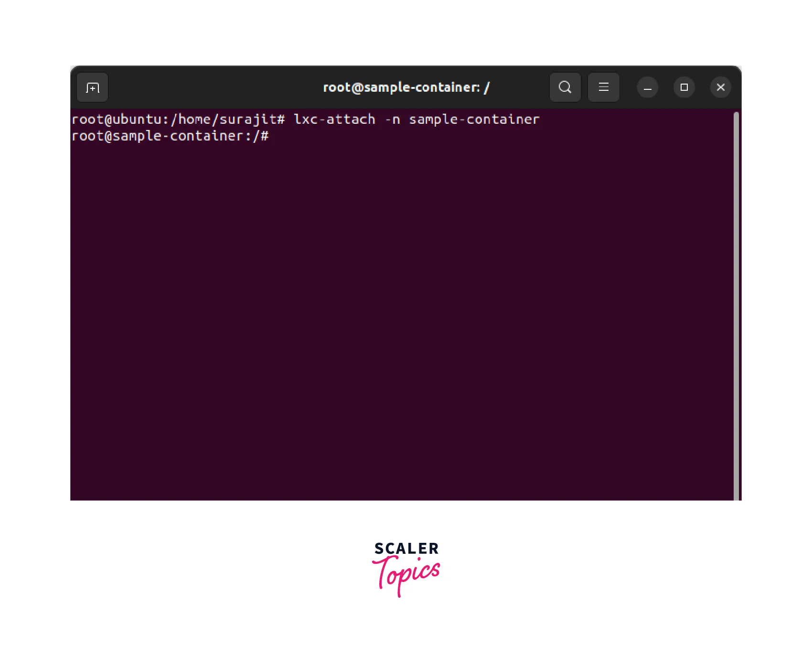Click title bar gap between menu and minimize

tap(628, 87)
